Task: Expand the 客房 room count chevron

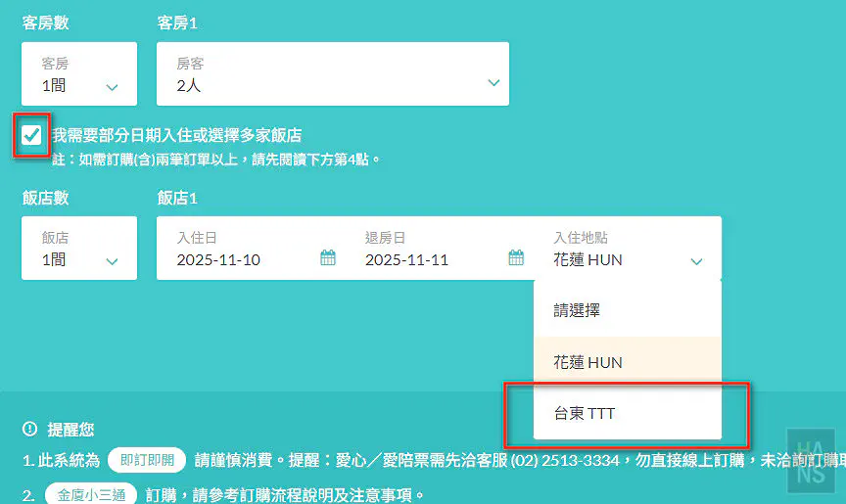Action: click(x=112, y=87)
